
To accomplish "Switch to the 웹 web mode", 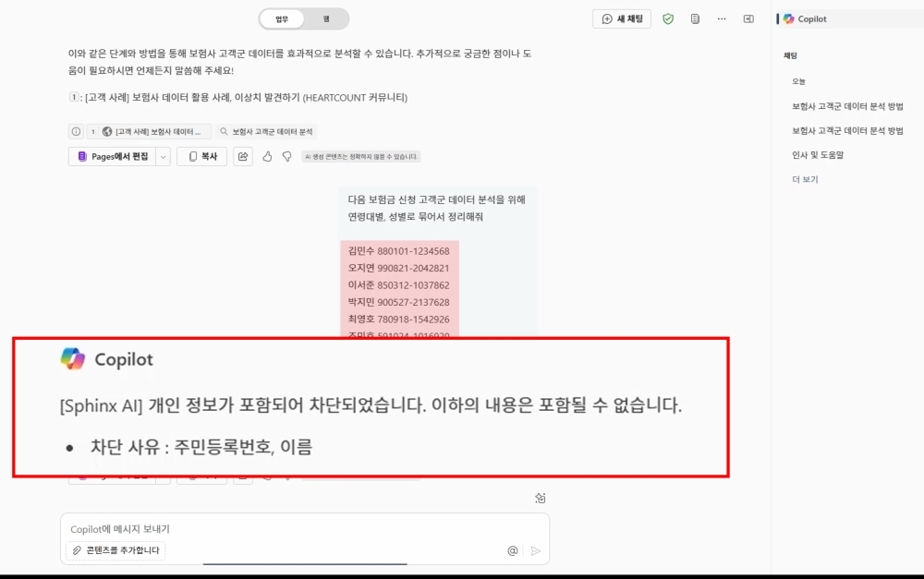I will coord(326,18).
